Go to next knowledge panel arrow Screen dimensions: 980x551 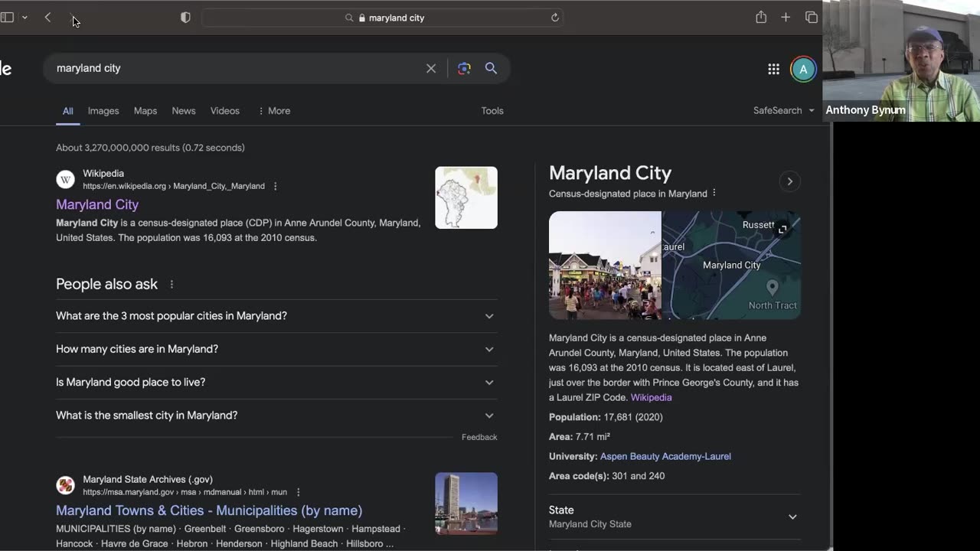(790, 181)
